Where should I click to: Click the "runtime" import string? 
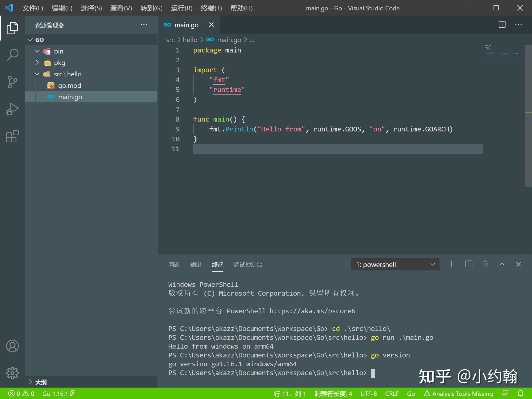[227, 90]
